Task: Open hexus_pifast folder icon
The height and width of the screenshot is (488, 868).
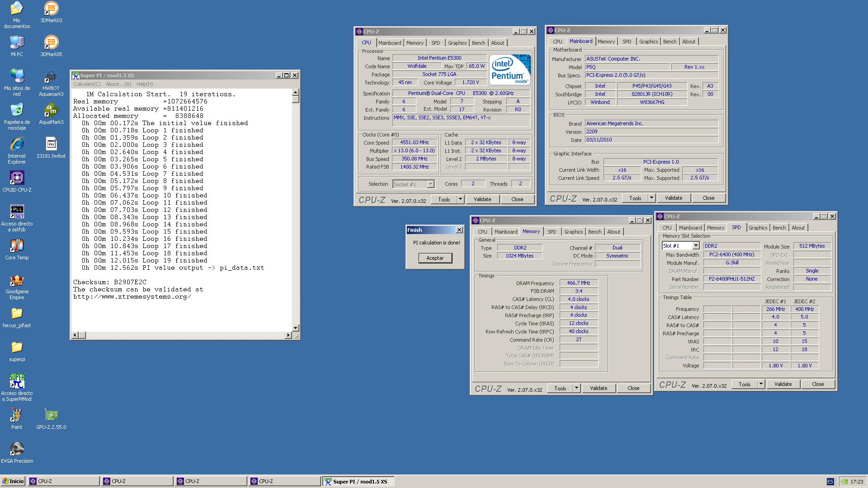Action: pos(17,317)
